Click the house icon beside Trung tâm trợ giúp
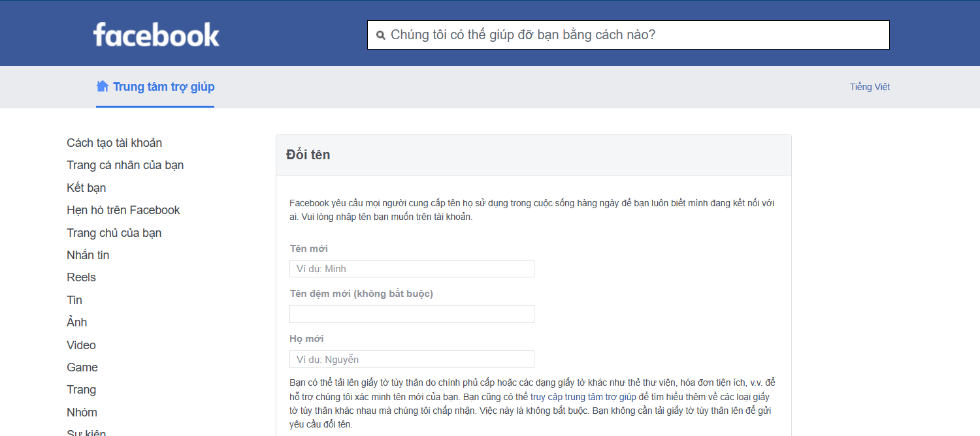The image size is (980, 436). 102,86
